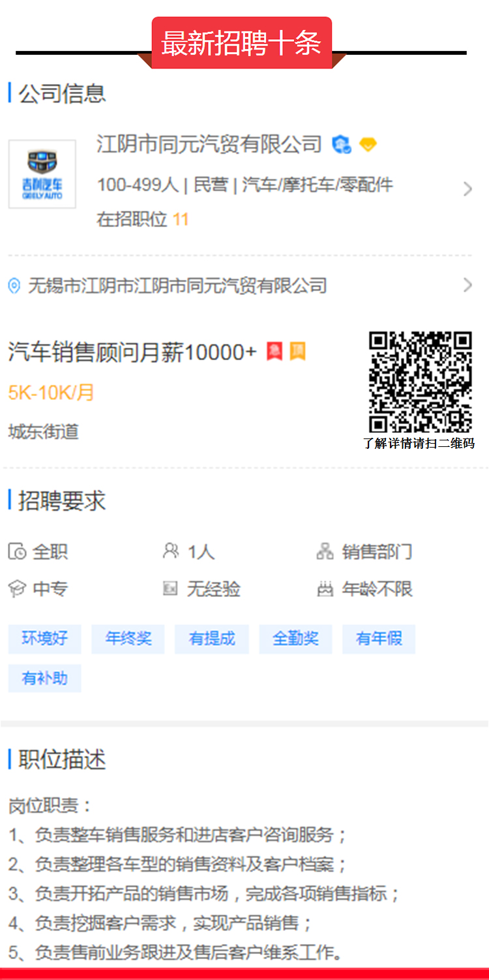Click the Geely Auto company logo

click(42, 174)
